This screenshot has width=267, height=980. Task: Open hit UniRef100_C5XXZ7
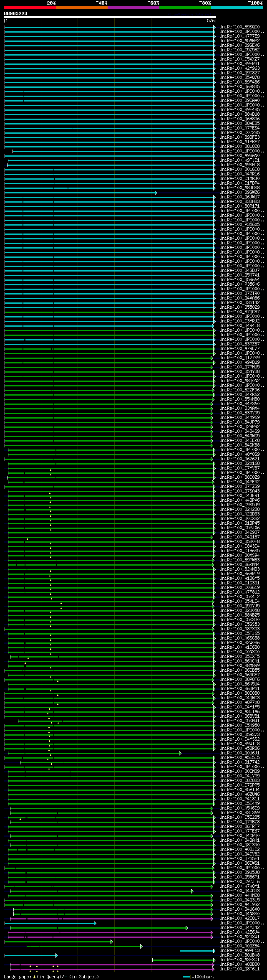(239, 59)
